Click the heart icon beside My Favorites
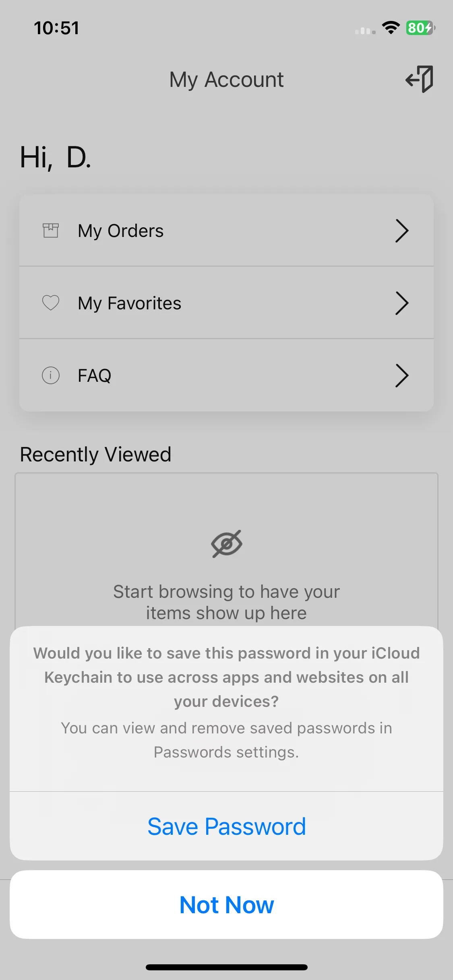Image resolution: width=453 pixels, height=980 pixels. 51,303
